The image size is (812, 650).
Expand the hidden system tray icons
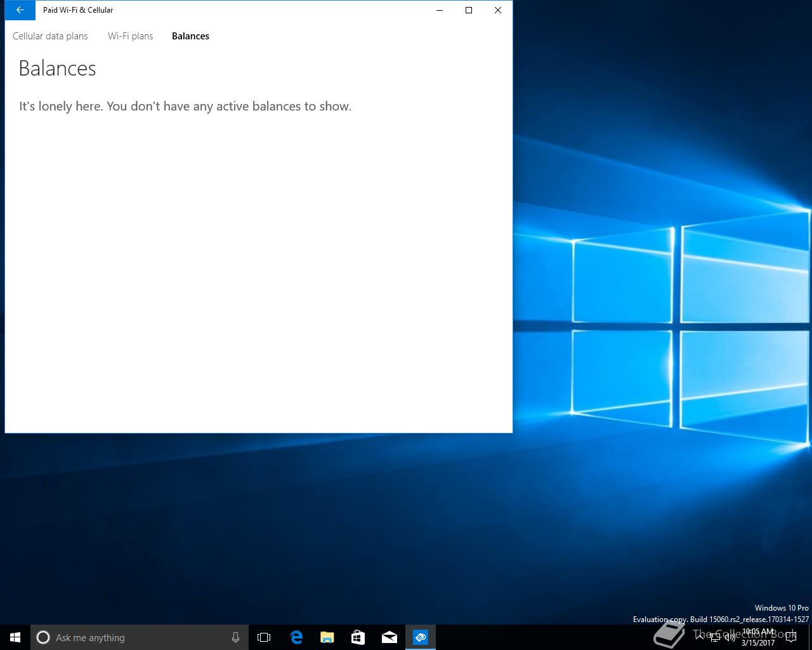[699, 637]
